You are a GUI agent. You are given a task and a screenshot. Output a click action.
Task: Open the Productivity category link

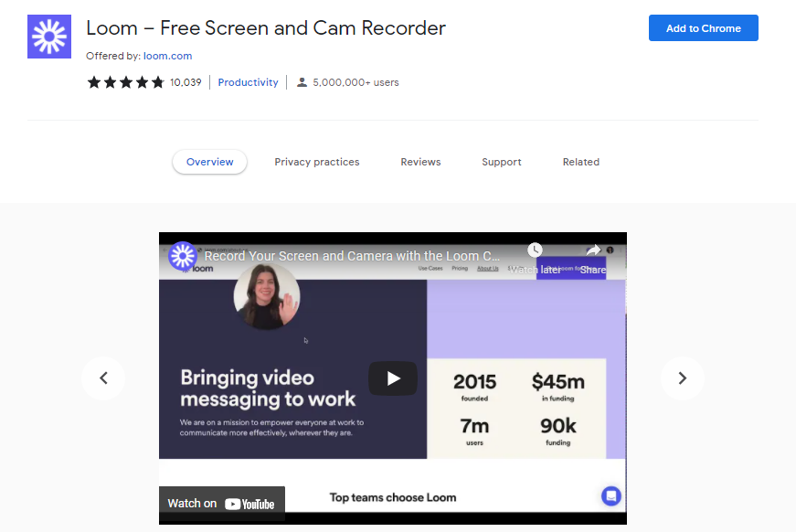pyautogui.click(x=248, y=82)
